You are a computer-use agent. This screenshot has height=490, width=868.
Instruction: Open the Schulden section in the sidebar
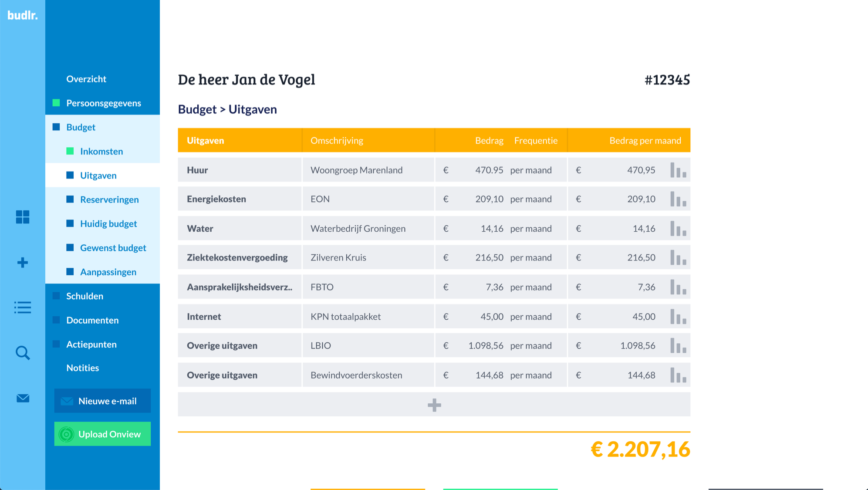coord(84,296)
